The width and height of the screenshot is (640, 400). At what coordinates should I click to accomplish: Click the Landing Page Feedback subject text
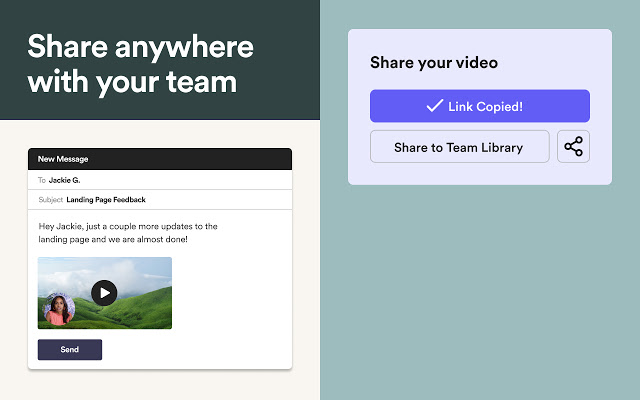[105, 200]
